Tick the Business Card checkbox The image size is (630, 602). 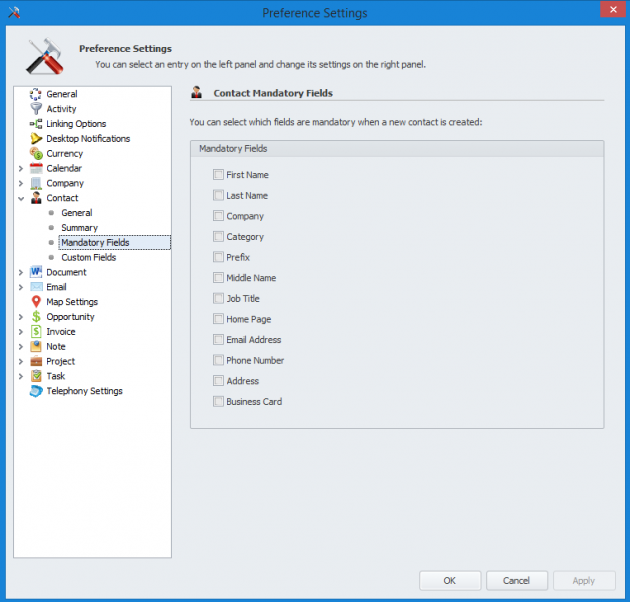pyautogui.click(x=218, y=402)
